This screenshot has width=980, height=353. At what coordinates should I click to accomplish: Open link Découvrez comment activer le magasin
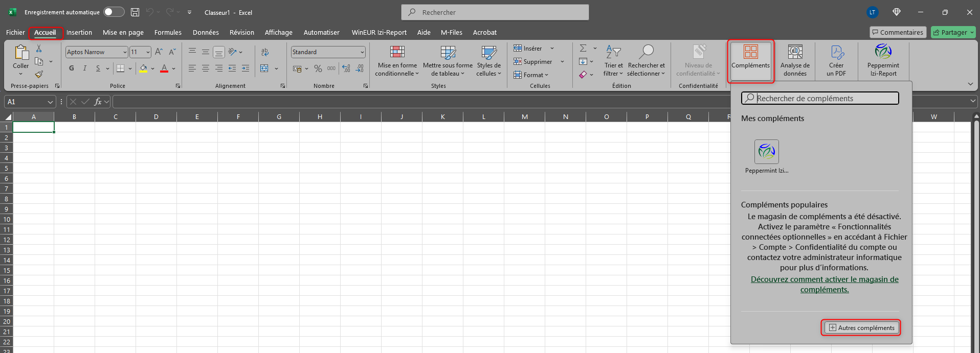click(825, 285)
